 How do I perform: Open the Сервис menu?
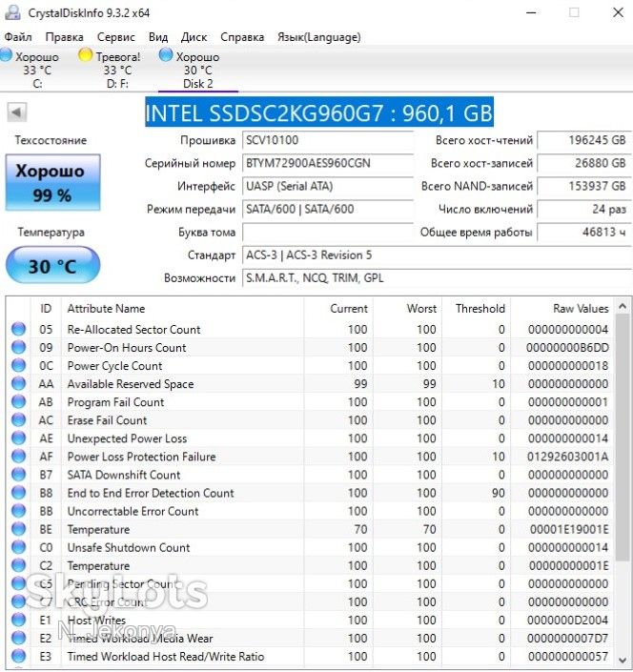(115, 37)
